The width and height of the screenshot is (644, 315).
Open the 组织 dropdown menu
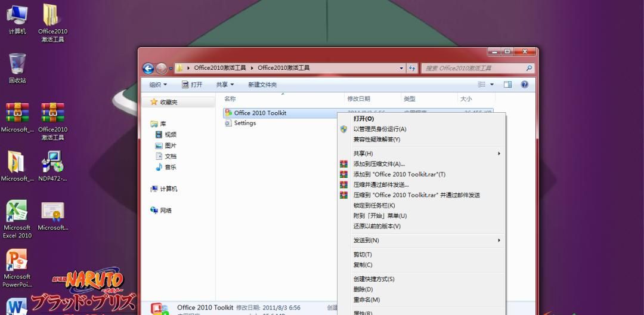(158, 85)
